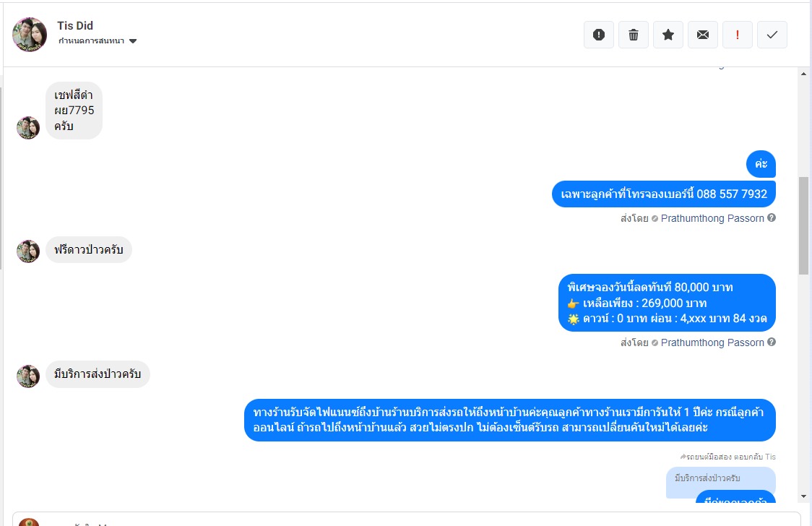Click help icon under the phone number message
812x526 pixels.
pyautogui.click(x=772, y=218)
